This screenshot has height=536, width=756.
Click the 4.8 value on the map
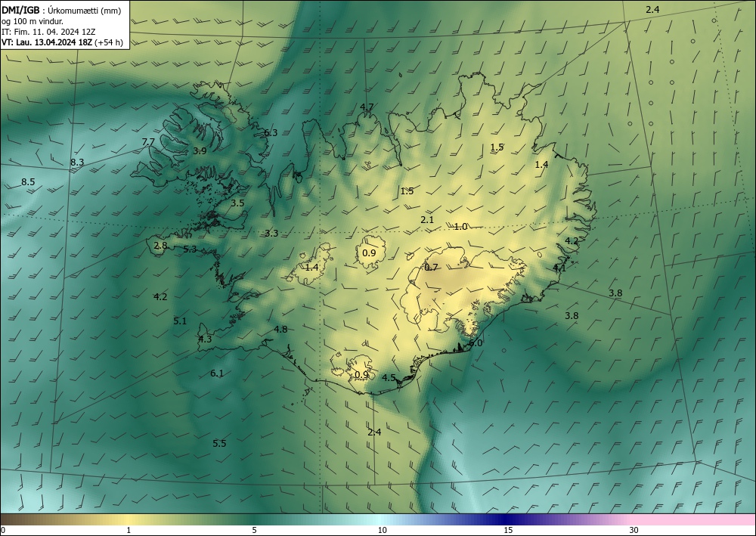pyautogui.click(x=280, y=329)
